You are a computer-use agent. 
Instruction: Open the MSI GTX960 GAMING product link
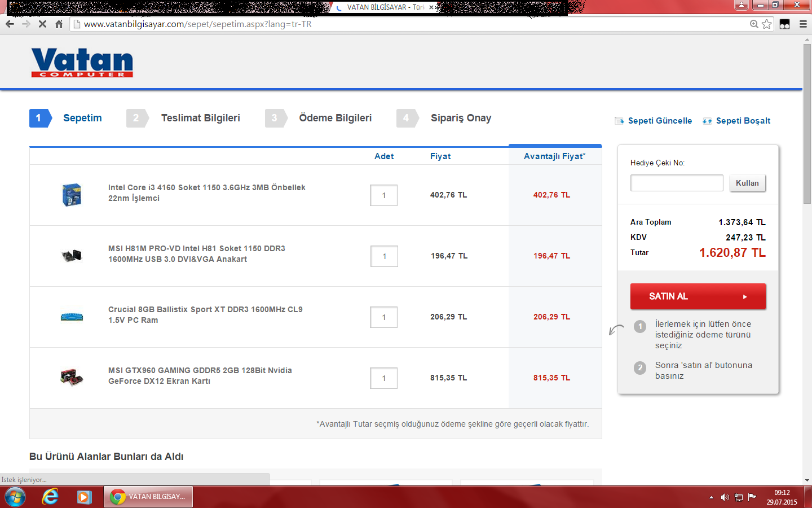point(200,375)
